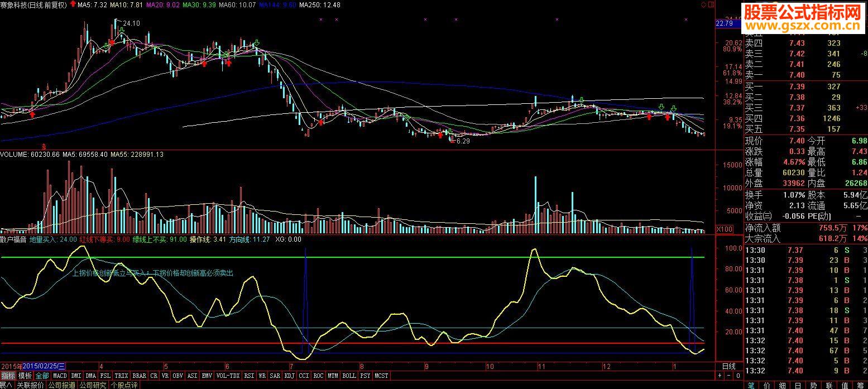Switch to 联 linked tab
868x389 pixels.
(829, 385)
